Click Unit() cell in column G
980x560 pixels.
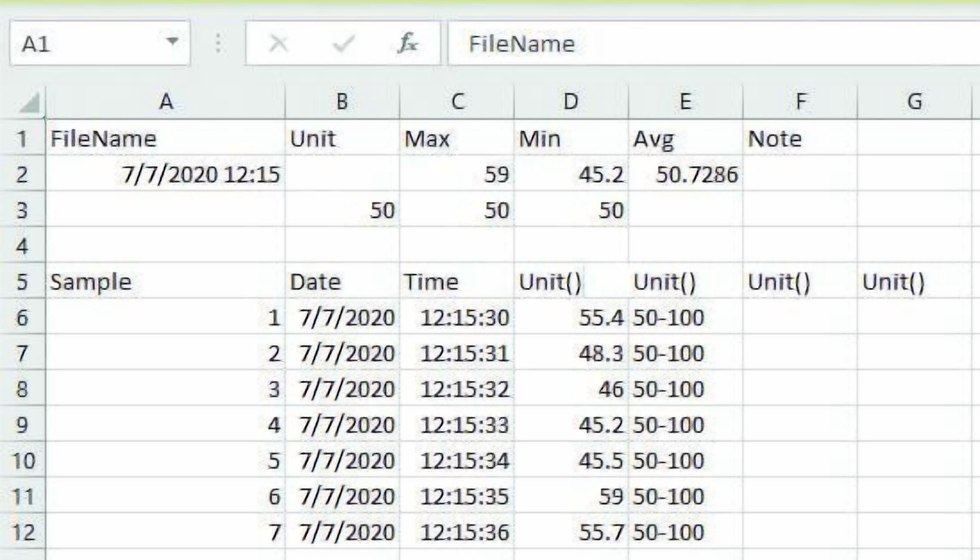click(x=915, y=281)
